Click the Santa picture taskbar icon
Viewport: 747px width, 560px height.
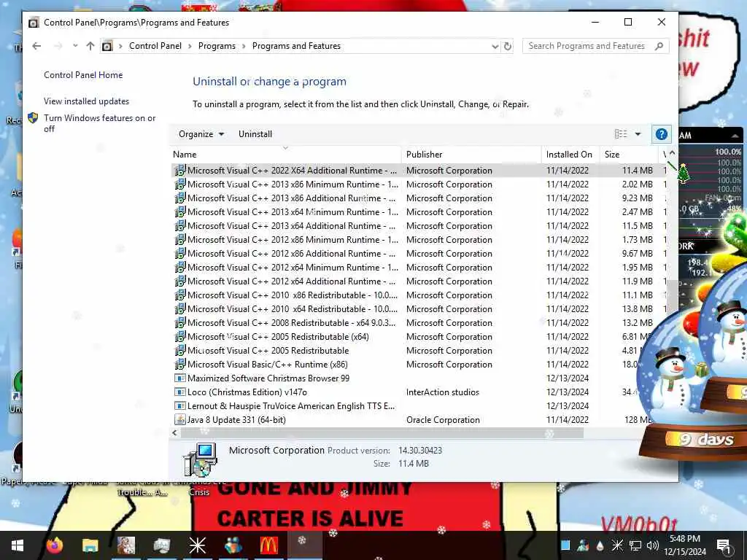tap(125, 545)
